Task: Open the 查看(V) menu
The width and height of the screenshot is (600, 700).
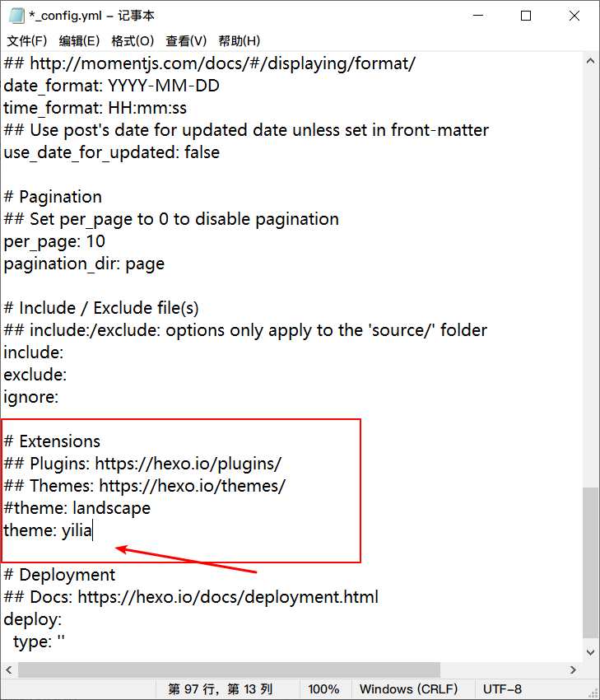Action: click(186, 40)
